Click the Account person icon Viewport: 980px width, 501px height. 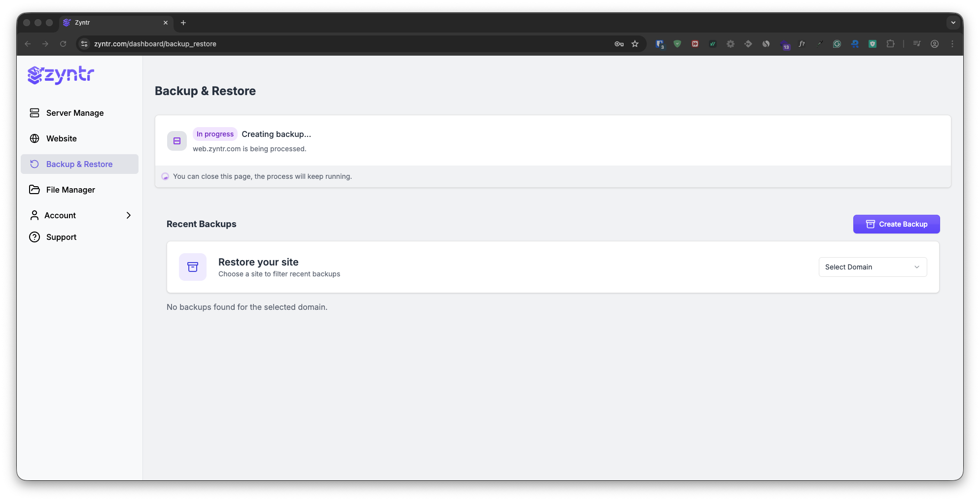34,215
